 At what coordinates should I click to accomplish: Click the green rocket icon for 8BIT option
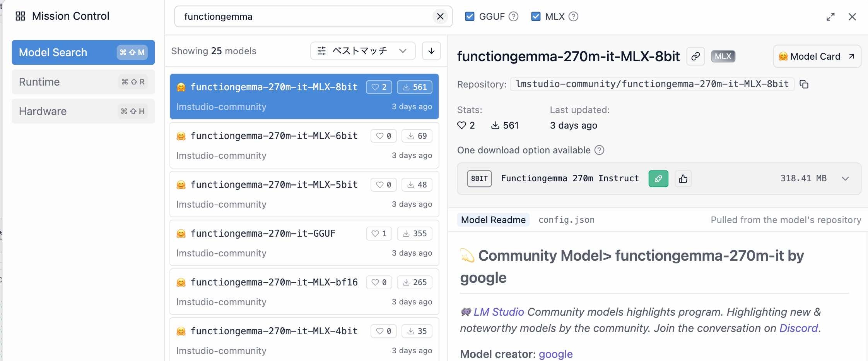(x=658, y=179)
